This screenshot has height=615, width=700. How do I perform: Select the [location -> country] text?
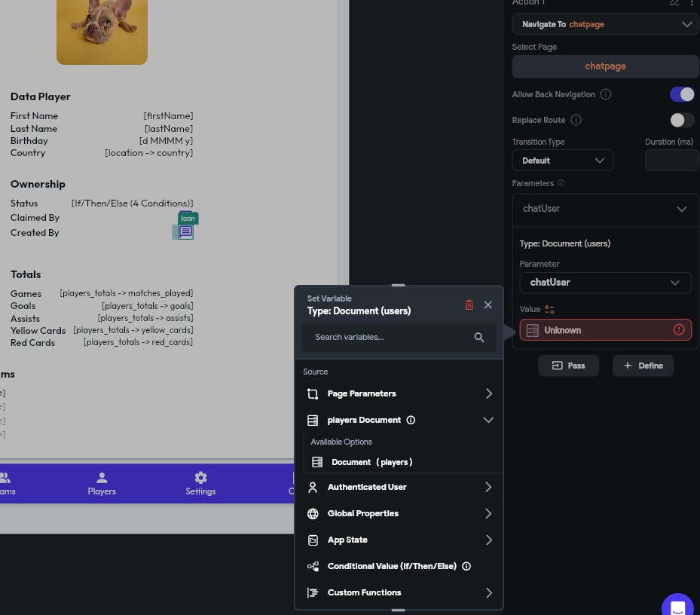pos(148,153)
